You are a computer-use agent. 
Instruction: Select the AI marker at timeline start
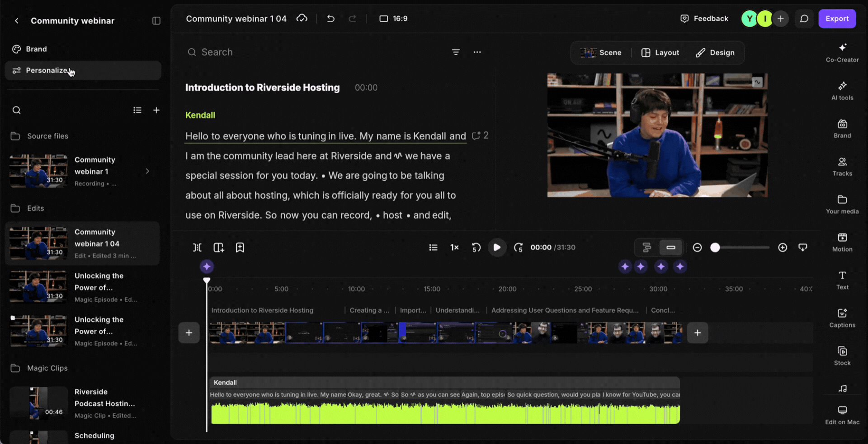pyautogui.click(x=207, y=267)
